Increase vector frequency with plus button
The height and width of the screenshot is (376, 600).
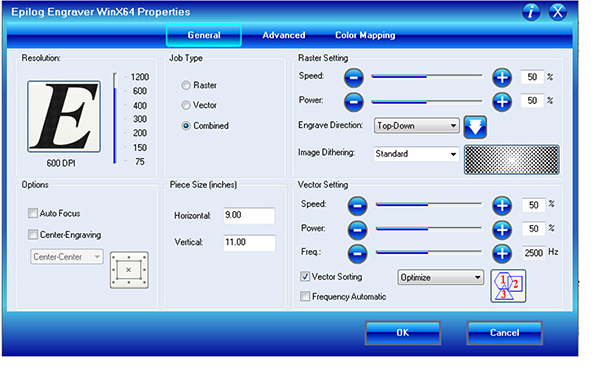(502, 254)
